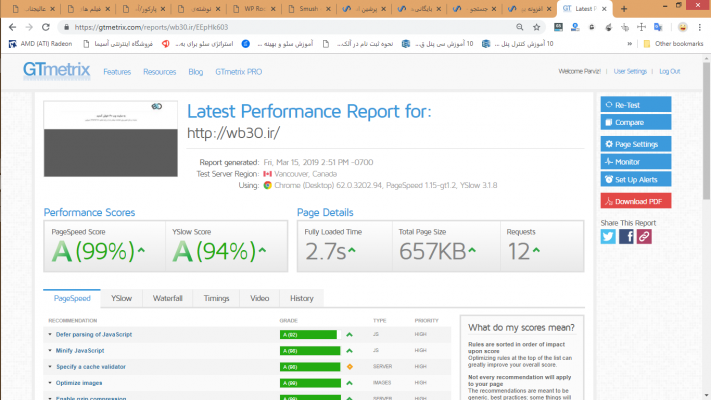Open History tab
The image size is (711, 400).
pos(302,298)
